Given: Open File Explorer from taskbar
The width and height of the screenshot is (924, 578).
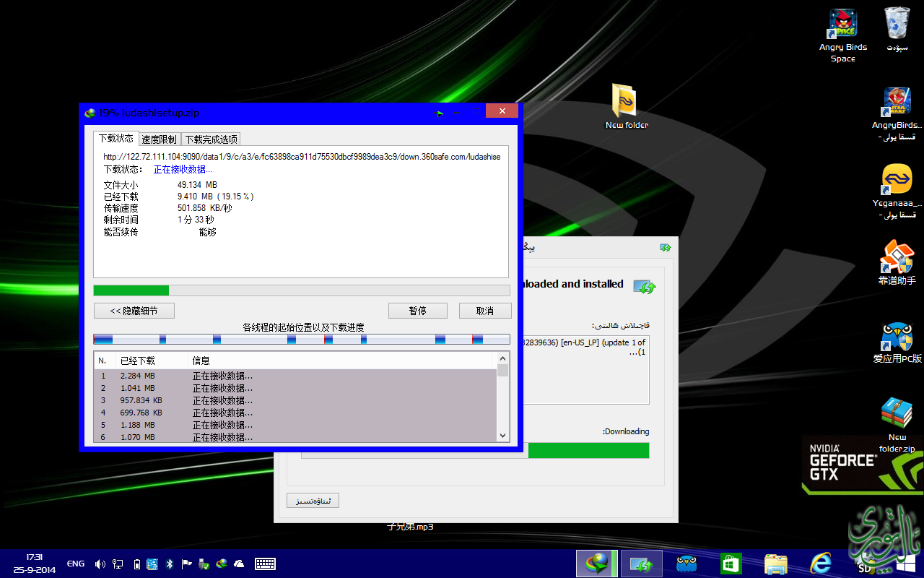Looking at the screenshot, I should [x=776, y=564].
